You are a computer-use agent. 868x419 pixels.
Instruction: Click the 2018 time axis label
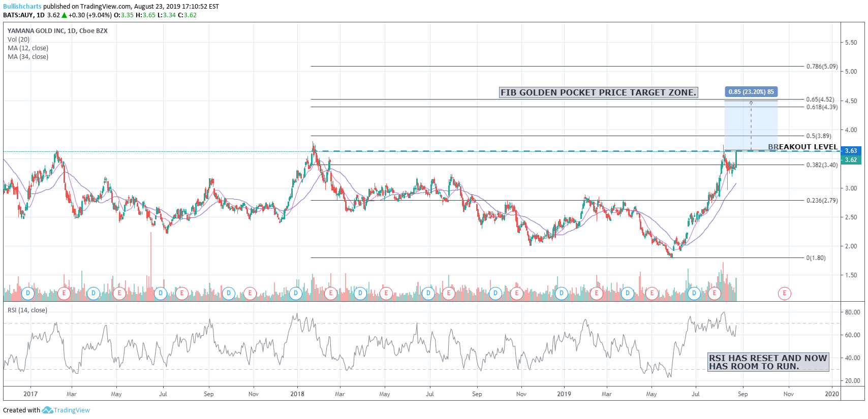297,394
